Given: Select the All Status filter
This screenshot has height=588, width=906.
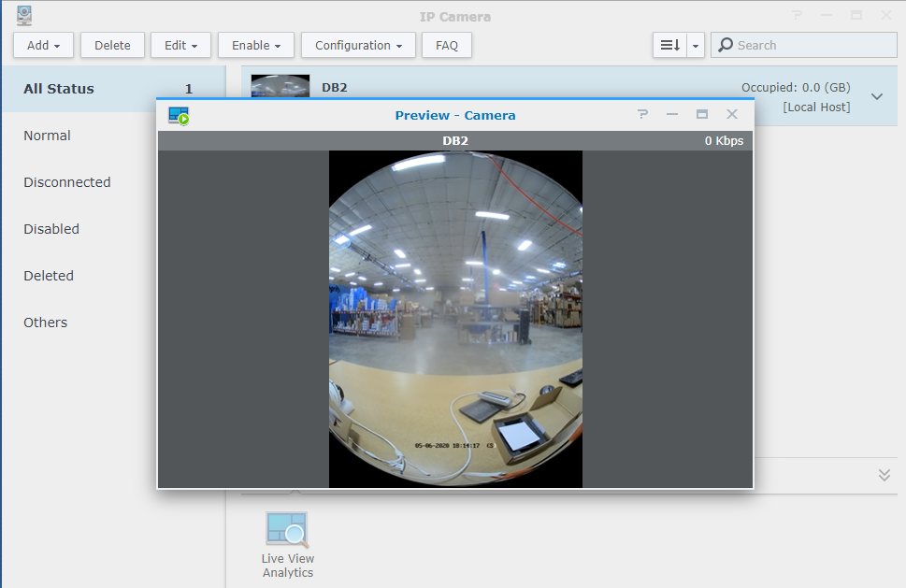Looking at the screenshot, I should (113, 89).
